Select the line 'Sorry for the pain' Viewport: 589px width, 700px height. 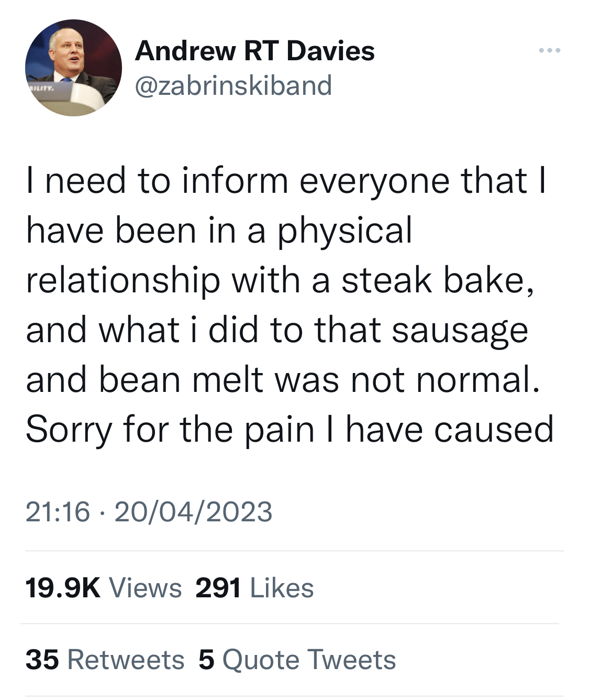pyautogui.click(x=170, y=430)
